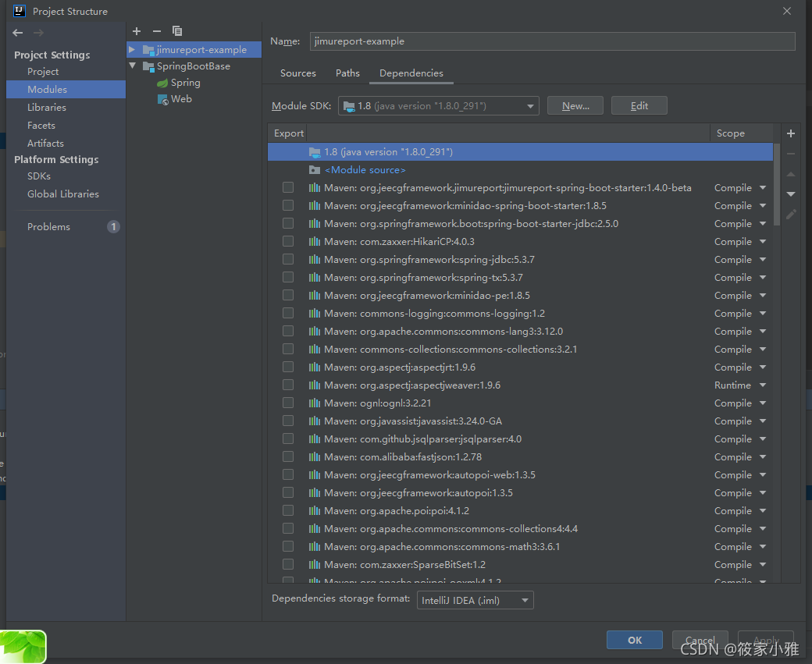
Task: Enable export for HikariCP:4.0.3
Action: tap(288, 241)
